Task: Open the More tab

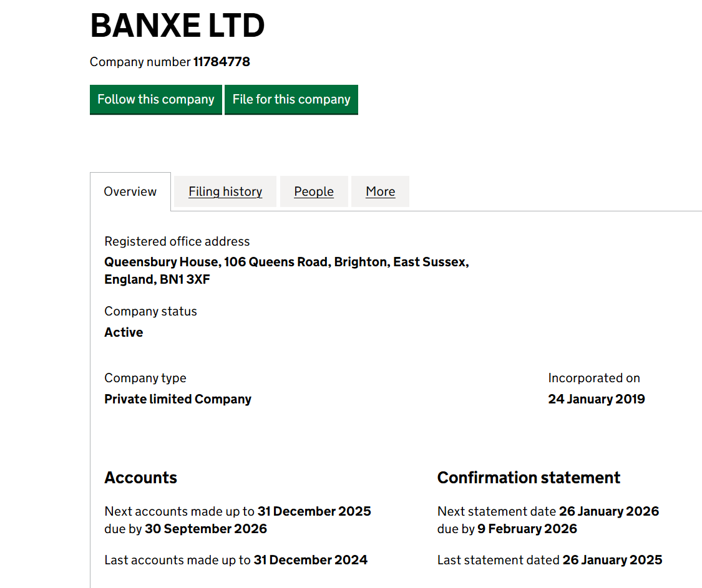Action: [x=380, y=191]
